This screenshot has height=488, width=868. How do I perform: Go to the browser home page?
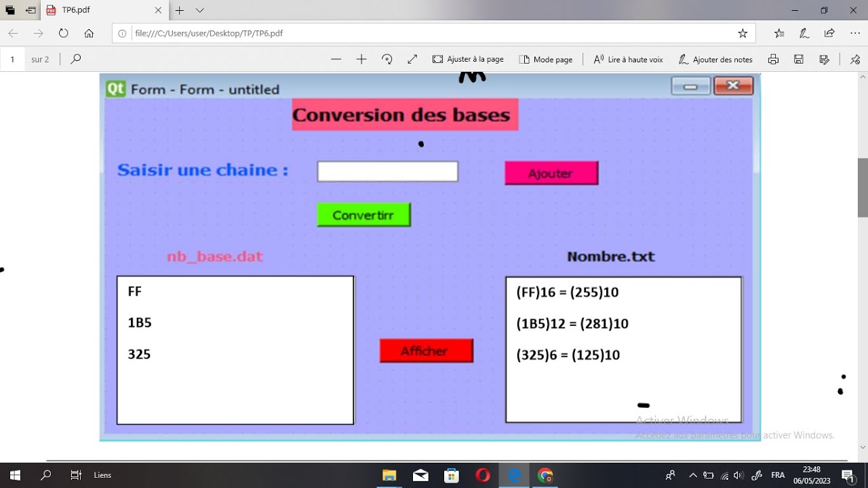[x=89, y=33]
